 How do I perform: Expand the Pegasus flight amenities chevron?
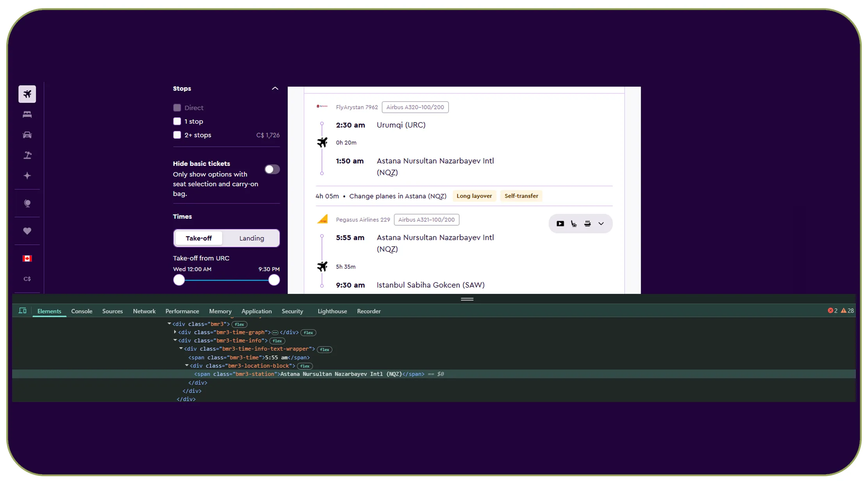[601, 224]
